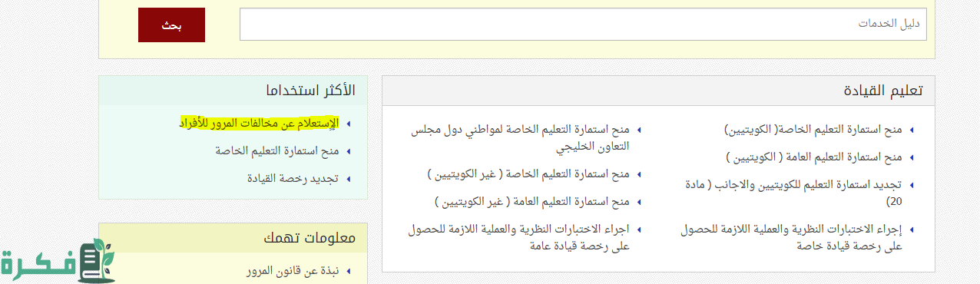The width and height of the screenshot is (980, 284).
Task: Click bullet arrow beside التعليم الخاصة ( غير الكويتيين )
Action: (x=638, y=175)
